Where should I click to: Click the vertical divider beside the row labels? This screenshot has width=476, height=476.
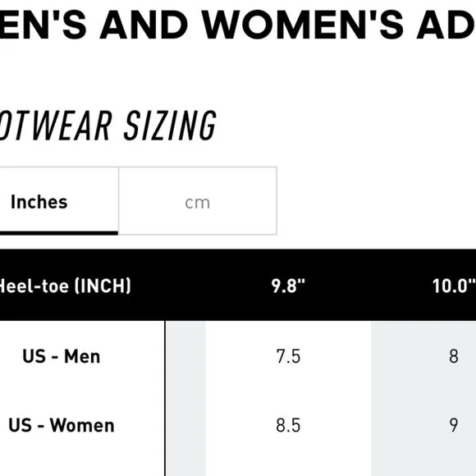(x=165, y=398)
